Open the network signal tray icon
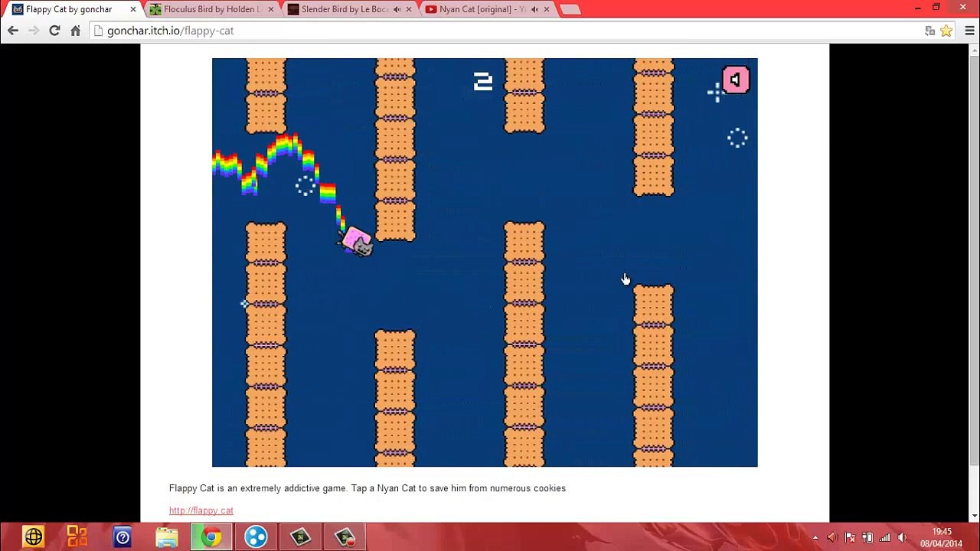 tap(886, 537)
